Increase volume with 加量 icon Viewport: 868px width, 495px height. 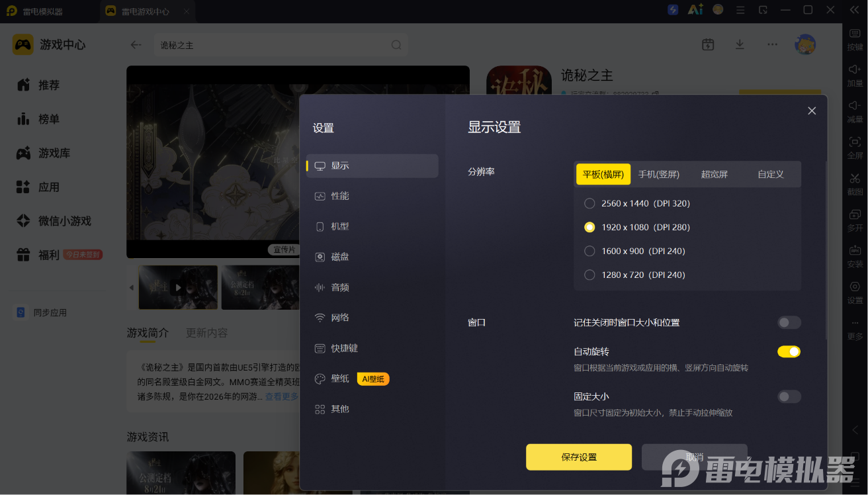click(855, 75)
